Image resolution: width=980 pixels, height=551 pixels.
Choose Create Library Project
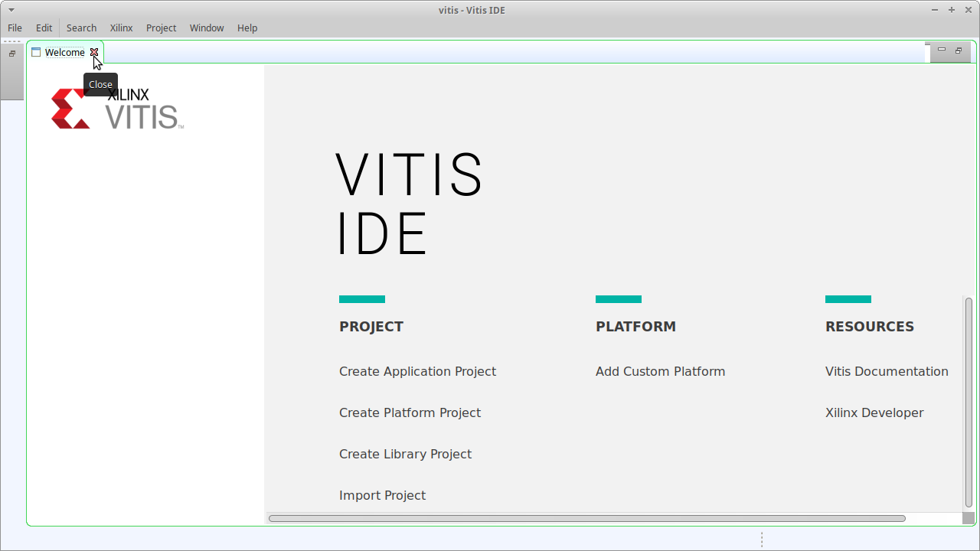coord(405,454)
